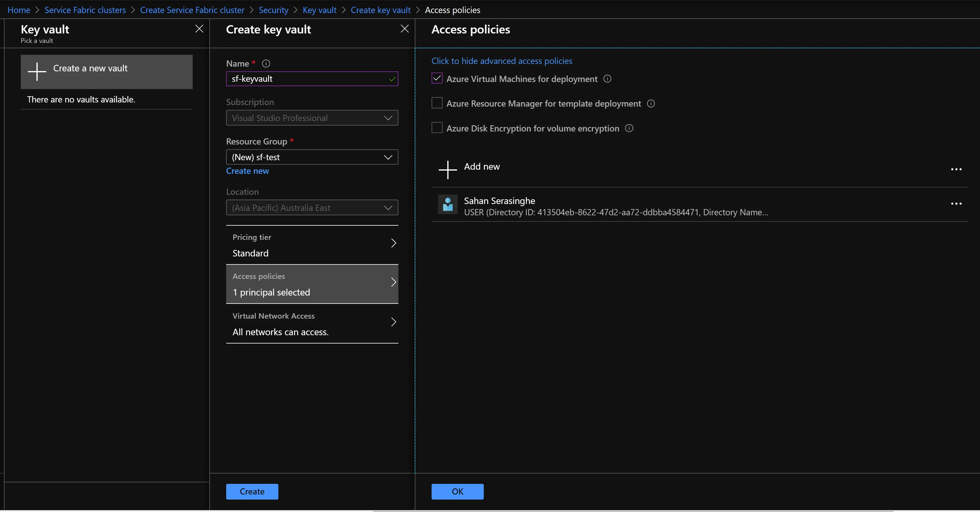The image size is (980, 512).
Task: Click the sf-keyvault name input field
Action: [312, 79]
